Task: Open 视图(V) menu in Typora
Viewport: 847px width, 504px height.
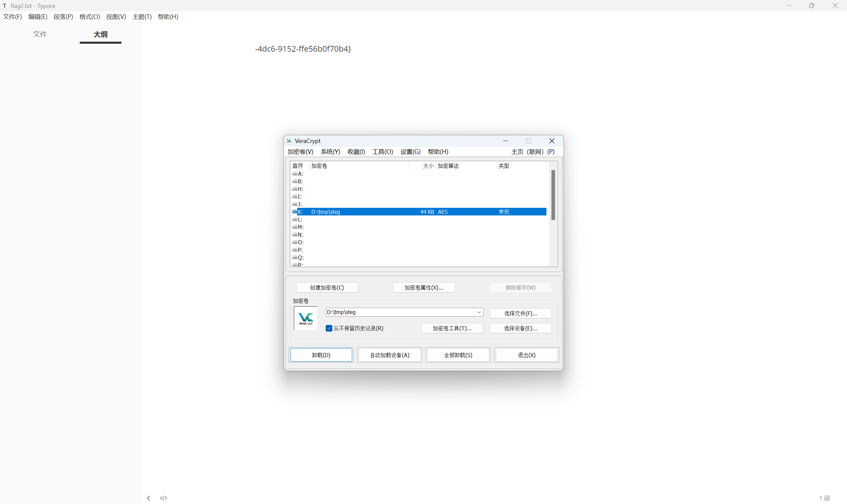Action: (x=116, y=17)
